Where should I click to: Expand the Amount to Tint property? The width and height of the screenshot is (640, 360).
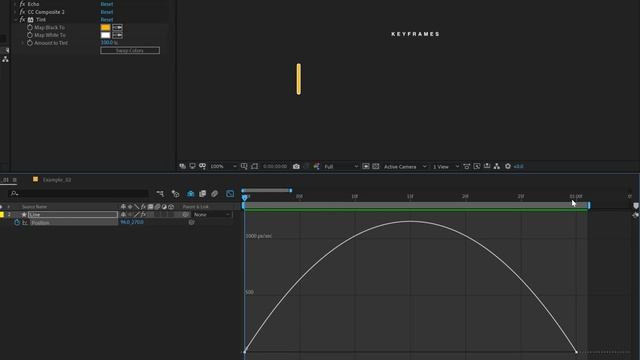(x=22, y=43)
